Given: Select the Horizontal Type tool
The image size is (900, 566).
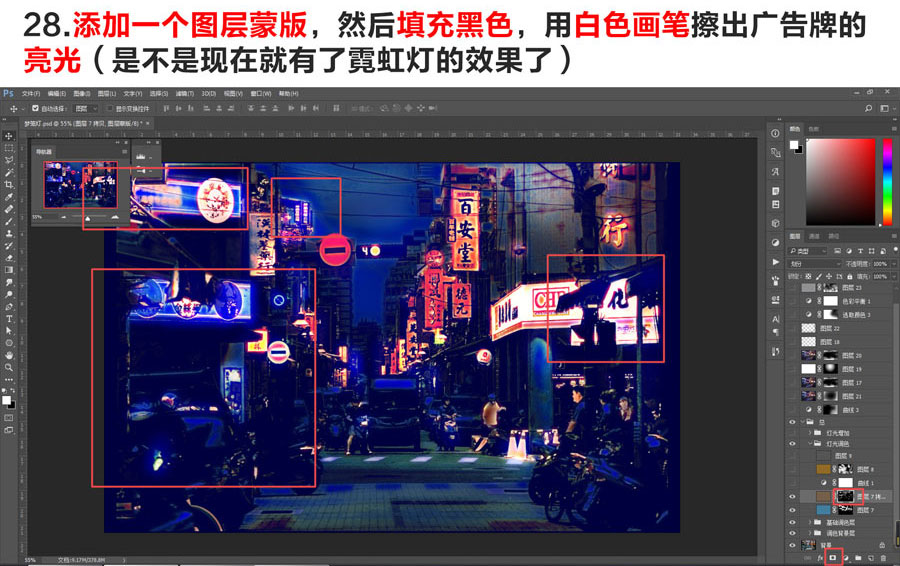Looking at the screenshot, I should click(9, 319).
